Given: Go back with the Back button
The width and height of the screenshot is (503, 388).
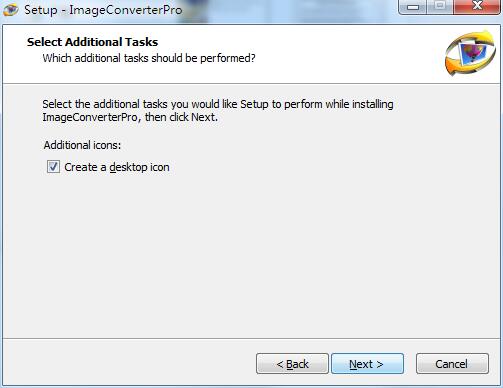Looking at the screenshot, I should click(x=292, y=364).
